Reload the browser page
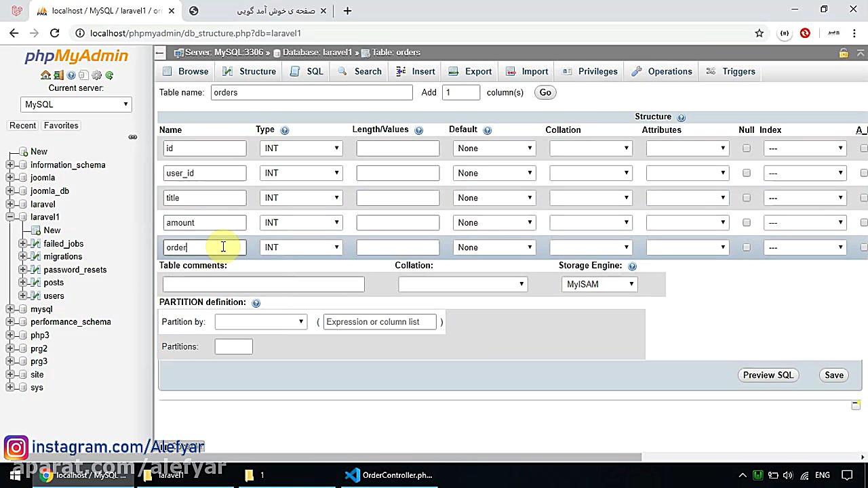Screen dimensions: 868x488 (x=54, y=33)
